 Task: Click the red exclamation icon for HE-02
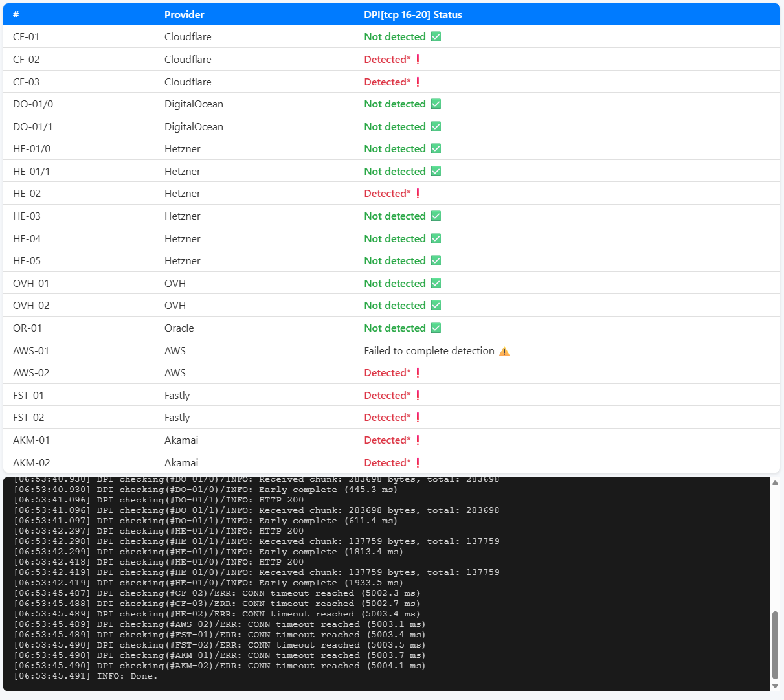tap(418, 194)
